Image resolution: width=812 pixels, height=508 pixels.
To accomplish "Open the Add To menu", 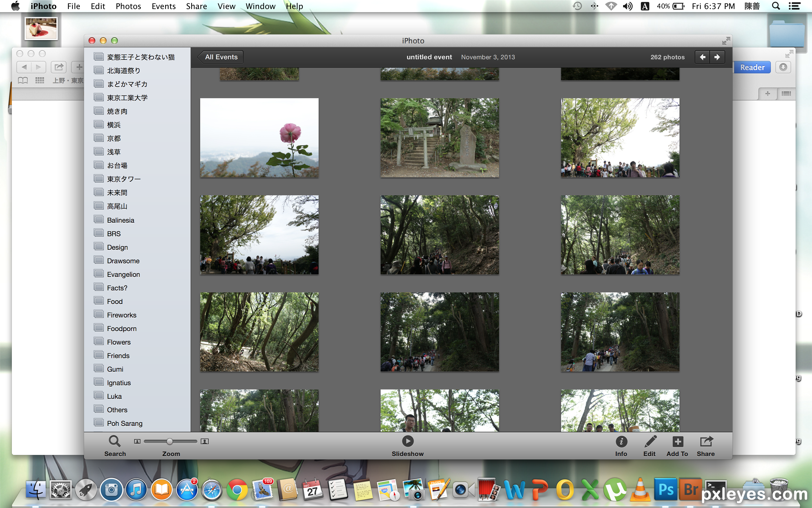I will [678, 446].
